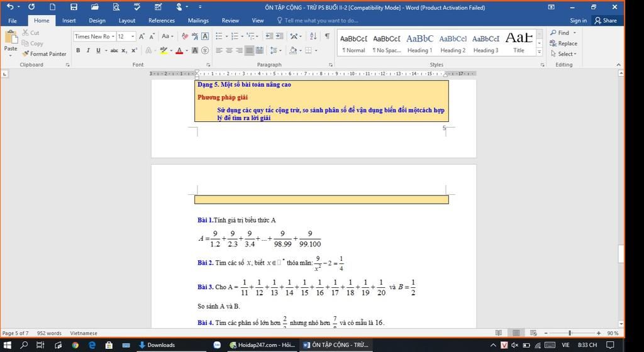Sort text using the A-Z sort icon
This screenshot has height=352, width=644.
[313, 36]
